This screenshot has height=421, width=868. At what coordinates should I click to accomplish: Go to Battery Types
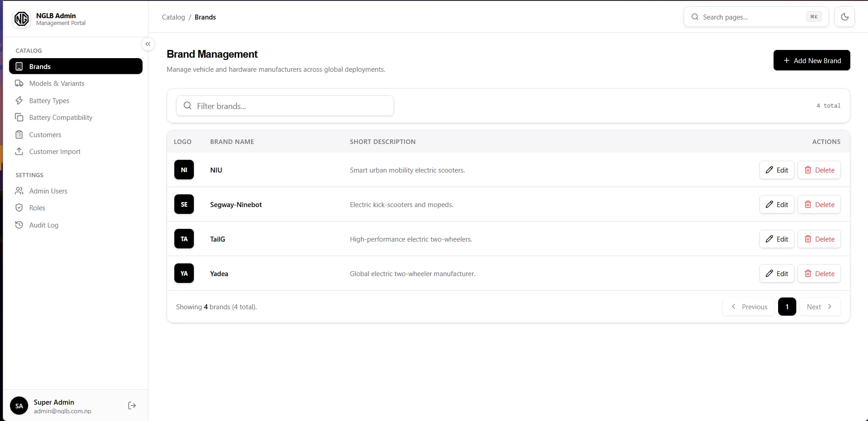pyautogui.click(x=76, y=100)
